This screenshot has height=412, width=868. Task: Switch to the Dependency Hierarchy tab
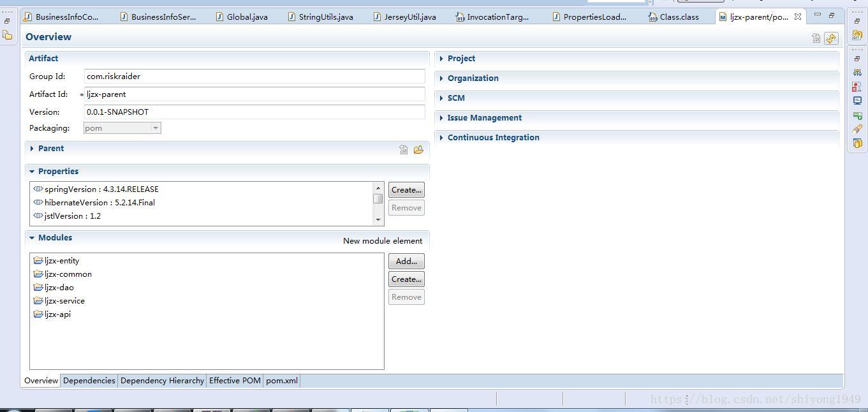pyautogui.click(x=162, y=381)
